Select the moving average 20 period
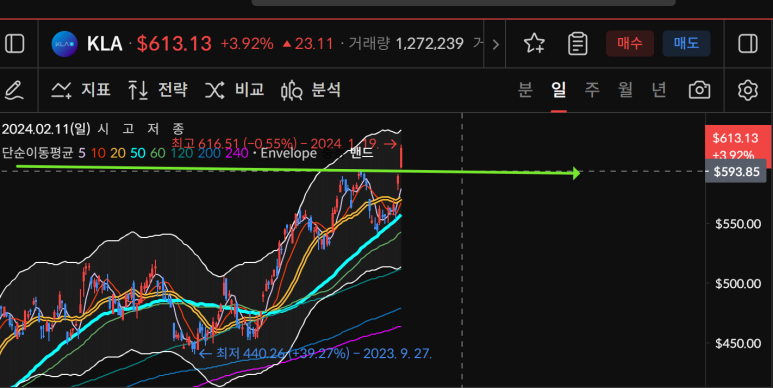Screen dimensions: 773x388 118,153
